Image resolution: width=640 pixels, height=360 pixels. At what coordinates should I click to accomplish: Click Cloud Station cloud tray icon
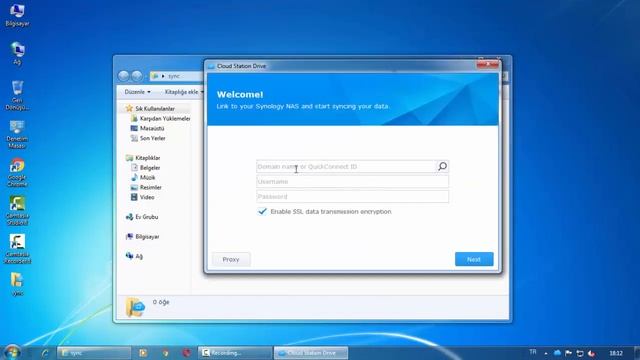click(x=557, y=353)
